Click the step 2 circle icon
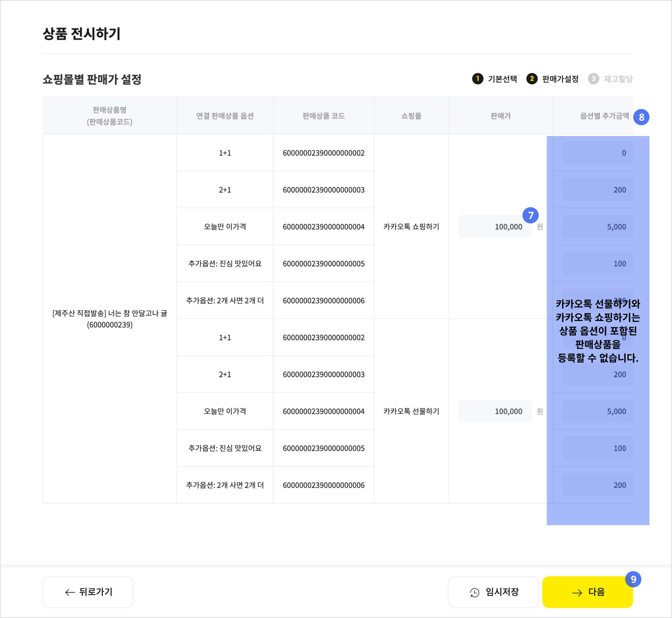 tap(531, 79)
